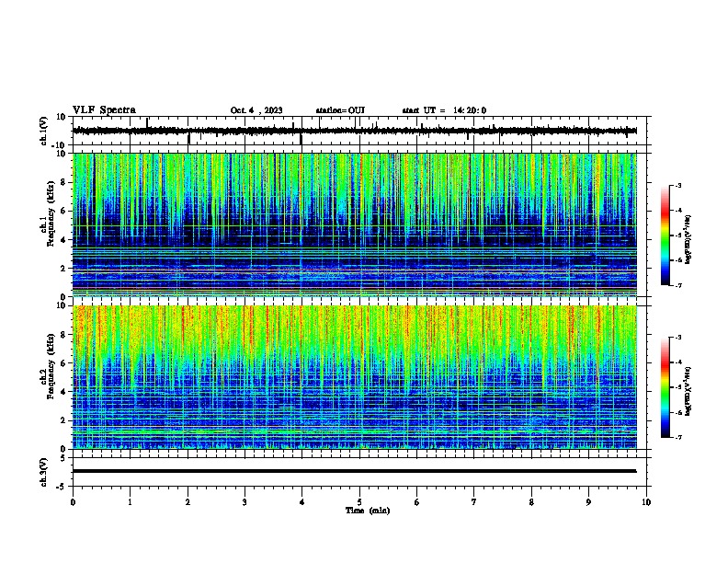Image resolution: width=728 pixels, height=563 pixels.
Task: Click the '6' kHz tick on the ch.1 frequency axis
Action: [x=64, y=211]
